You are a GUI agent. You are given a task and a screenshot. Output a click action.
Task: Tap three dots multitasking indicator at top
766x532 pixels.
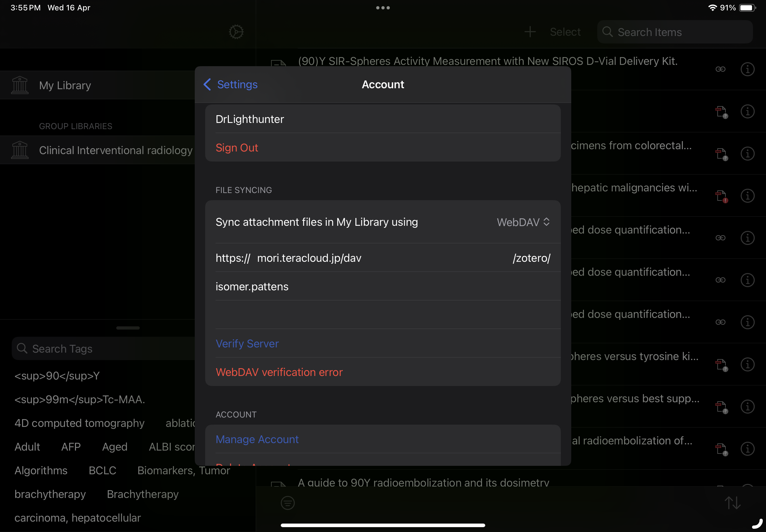point(383,8)
